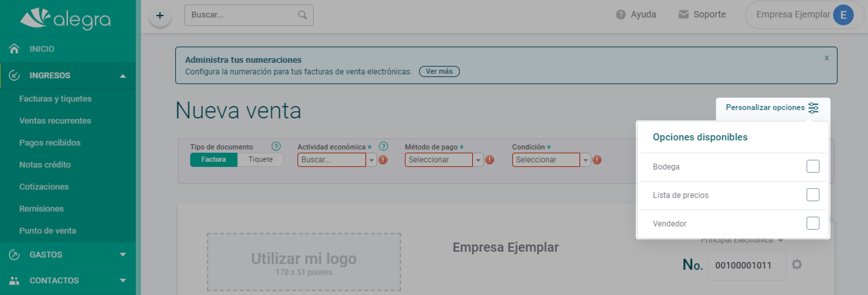
Task: Expand the Gastos menu arrow
Action: pyautogui.click(x=123, y=255)
